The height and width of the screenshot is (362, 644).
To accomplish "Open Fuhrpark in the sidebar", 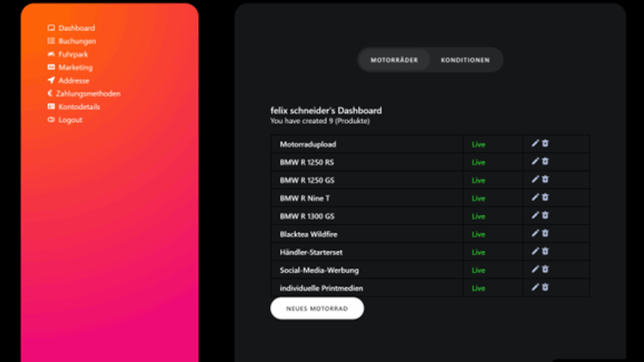I will click(73, 54).
